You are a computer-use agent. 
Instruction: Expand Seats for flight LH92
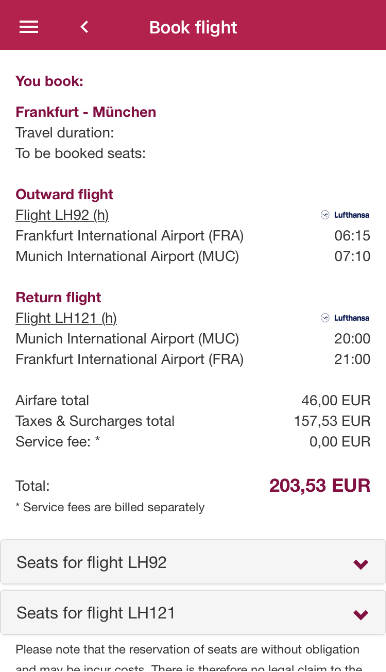(x=193, y=562)
